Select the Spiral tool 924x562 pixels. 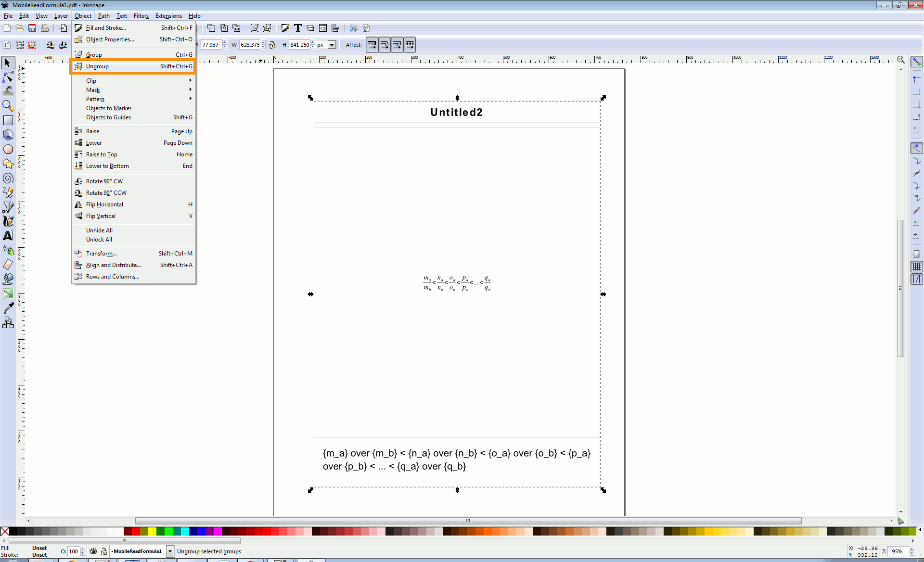[x=8, y=179]
